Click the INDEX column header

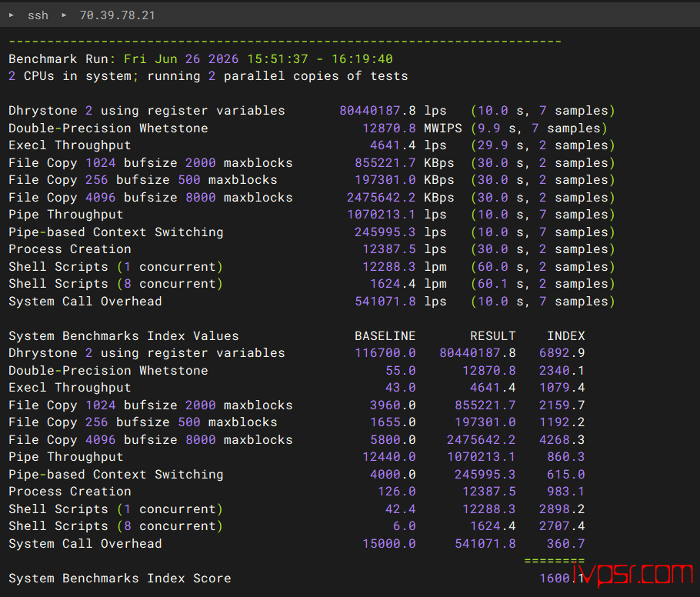click(x=566, y=336)
